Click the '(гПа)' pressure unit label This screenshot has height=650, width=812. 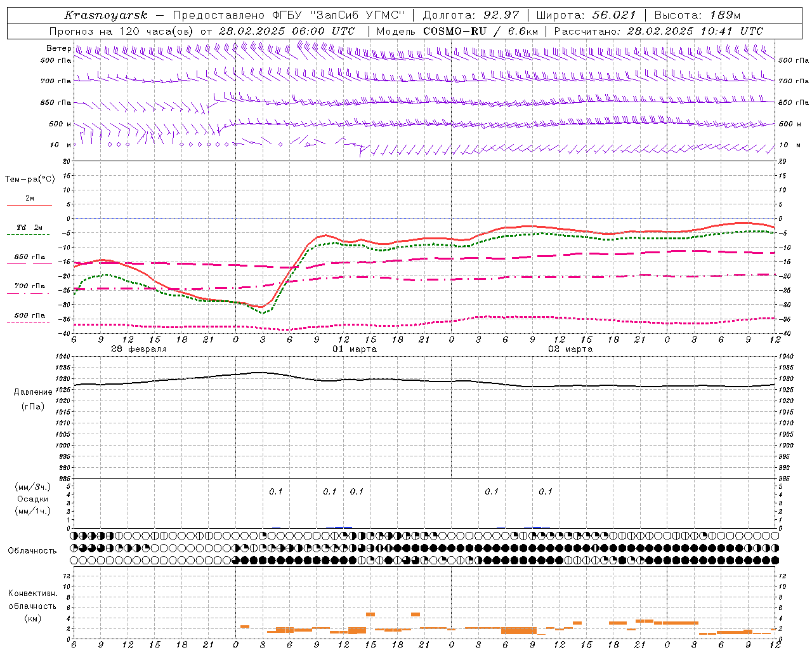point(33,407)
